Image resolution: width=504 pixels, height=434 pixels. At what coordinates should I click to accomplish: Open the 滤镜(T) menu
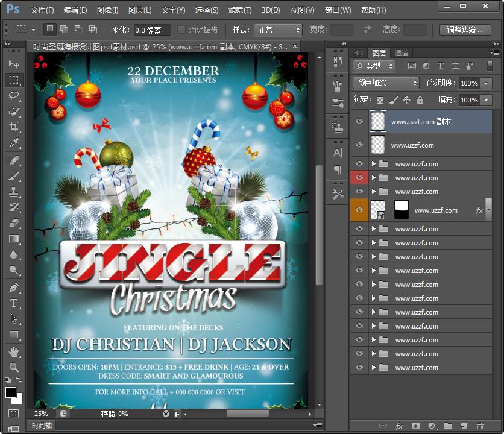240,10
